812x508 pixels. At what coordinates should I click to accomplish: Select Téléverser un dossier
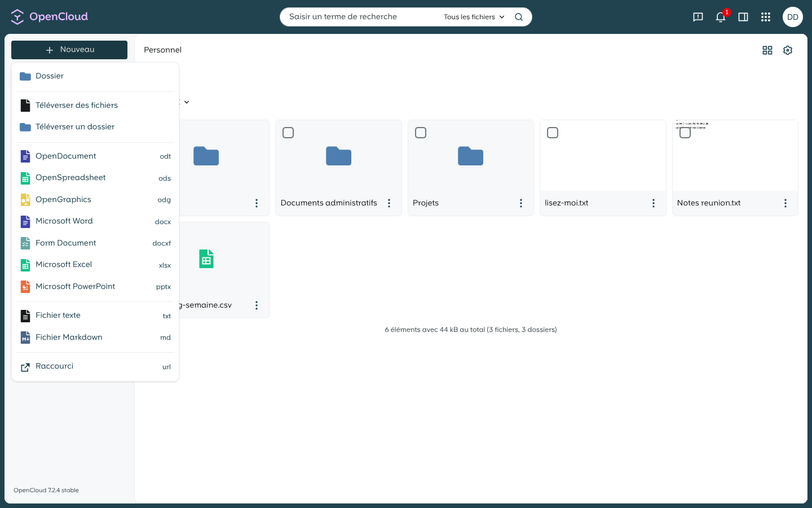(95, 127)
